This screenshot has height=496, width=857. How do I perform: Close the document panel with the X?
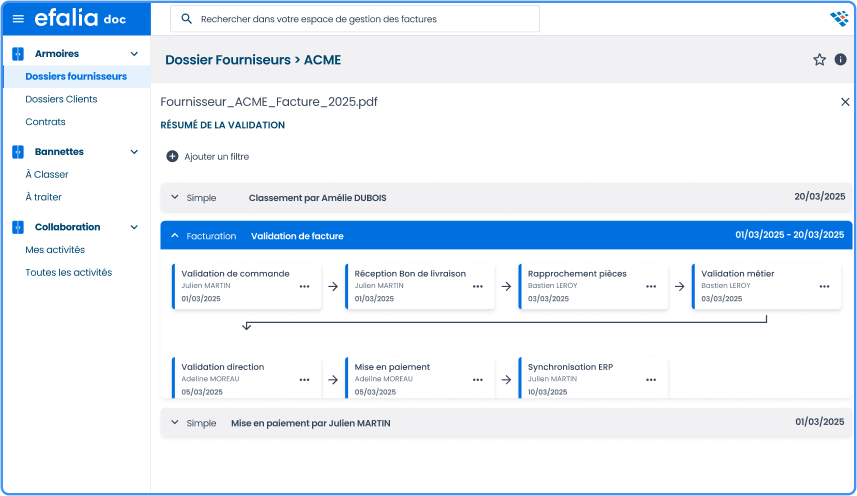click(x=845, y=102)
